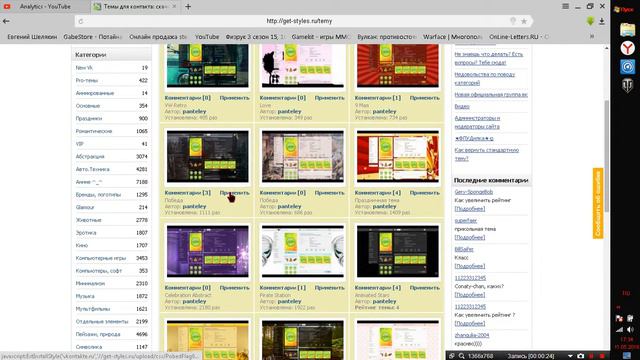Apply the Animated Stars theme
The width and height of the screenshot is (640, 360).
click(424, 288)
